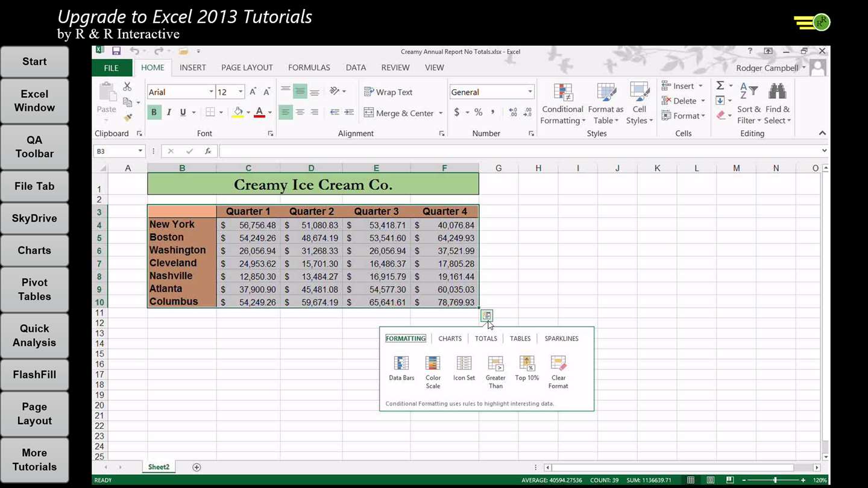Open the SPARKLINES tab in Quick Analysis
This screenshot has width=868, height=488.
click(x=561, y=339)
